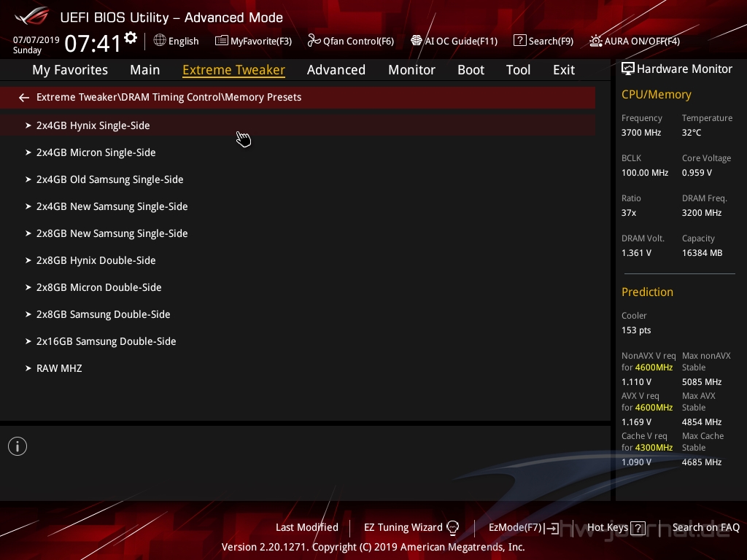Click the ROG logo at top left
Screen dimensions: 747x560
32,16
